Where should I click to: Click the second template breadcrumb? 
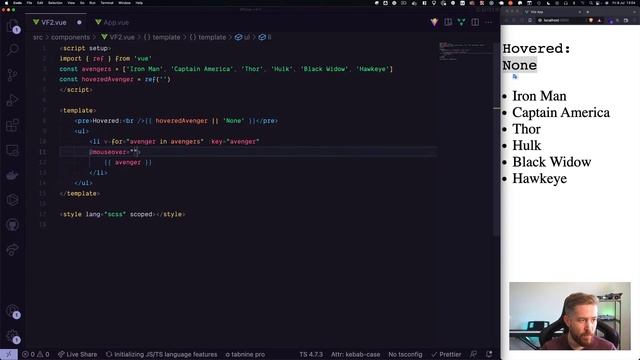[208, 37]
